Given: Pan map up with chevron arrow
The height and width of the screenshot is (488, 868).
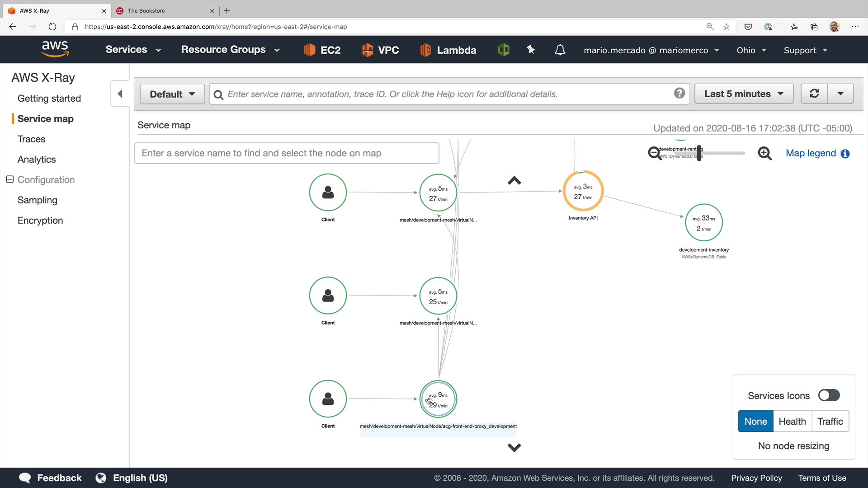Looking at the screenshot, I should click(514, 181).
